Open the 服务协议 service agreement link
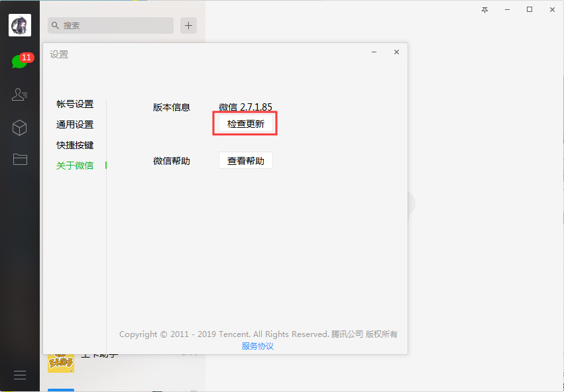The width and height of the screenshot is (564, 392). pyautogui.click(x=257, y=346)
